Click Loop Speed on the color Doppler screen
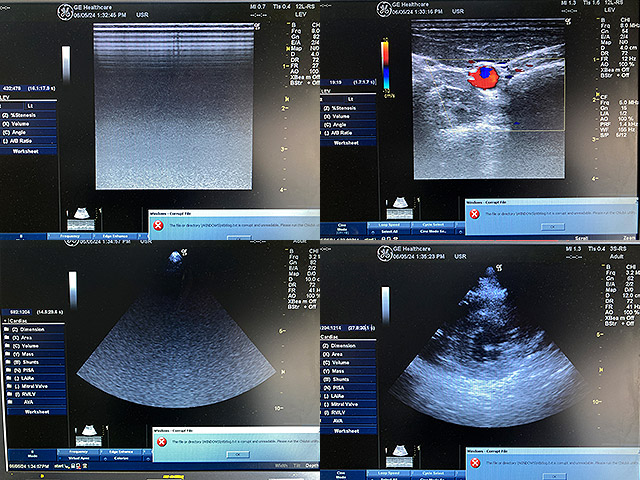The height and width of the screenshot is (480, 640). 389,225
